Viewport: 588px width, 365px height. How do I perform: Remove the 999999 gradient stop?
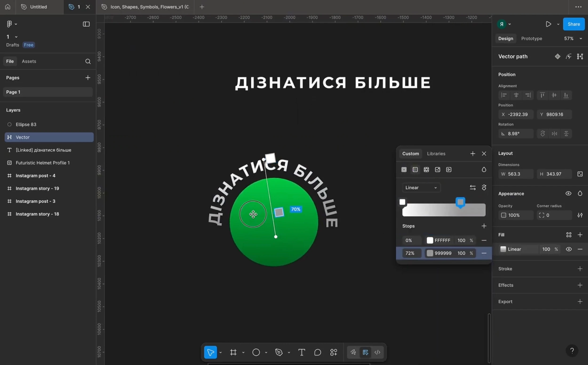[484, 253]
